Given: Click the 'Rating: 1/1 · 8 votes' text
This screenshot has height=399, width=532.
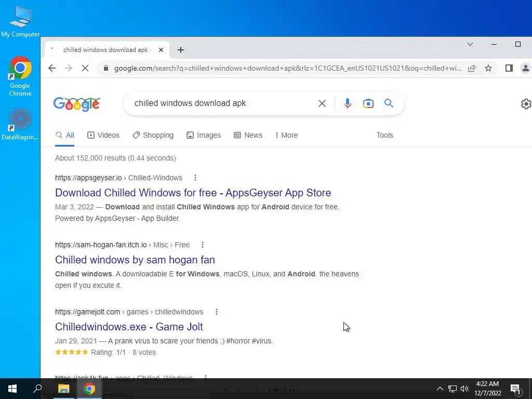Looking at the screenshot, I should (x=124, y=353).
